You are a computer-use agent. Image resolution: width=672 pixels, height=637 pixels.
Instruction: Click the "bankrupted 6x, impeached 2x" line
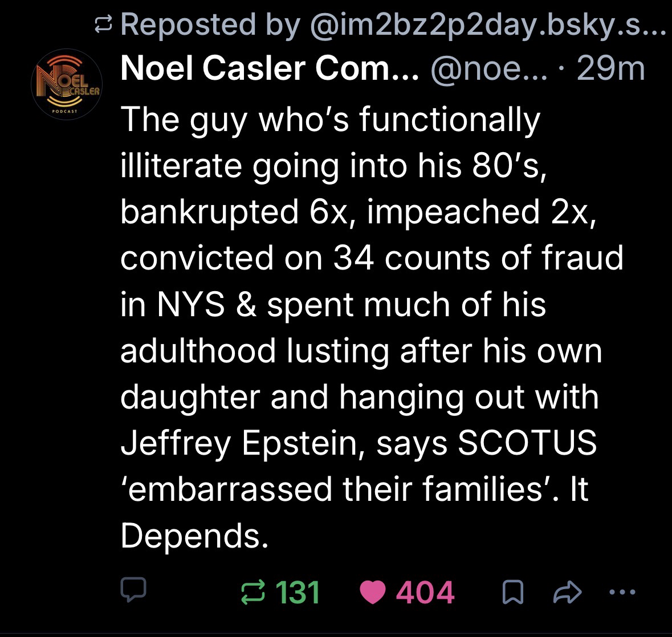359,212
